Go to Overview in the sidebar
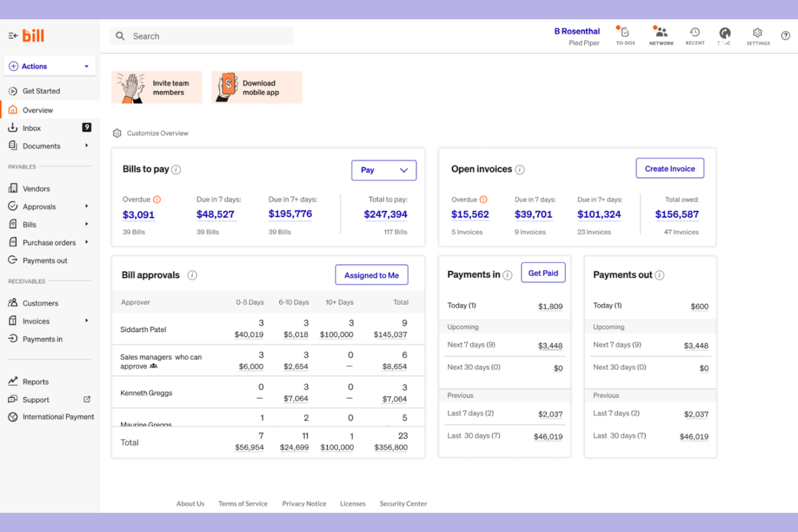The height and width of the screenshot is (532, 798). click(38, 110)
